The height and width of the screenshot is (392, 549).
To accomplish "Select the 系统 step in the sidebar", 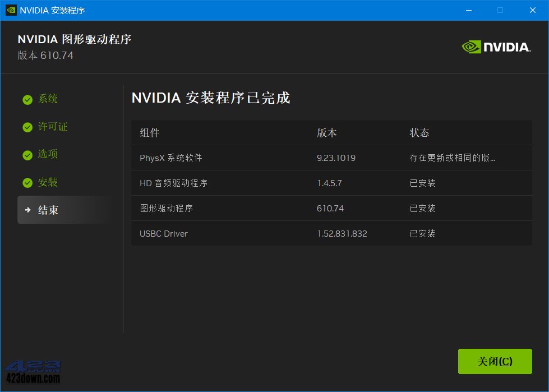I will coord(48,99).
